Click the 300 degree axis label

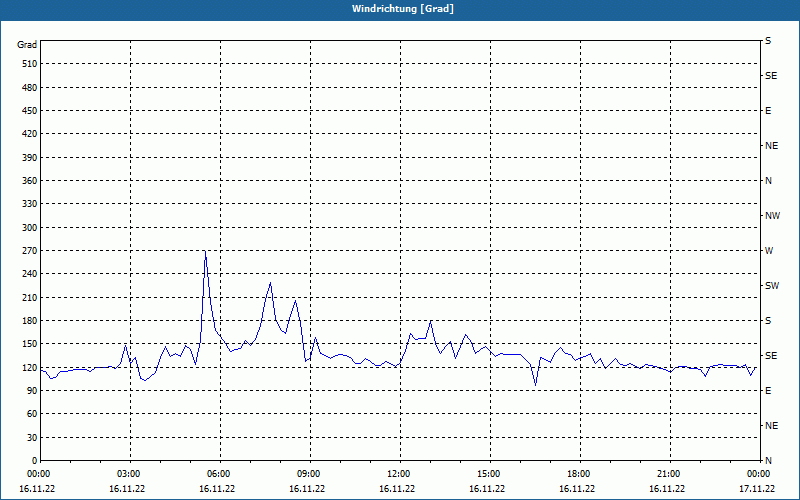click(30, 228)
